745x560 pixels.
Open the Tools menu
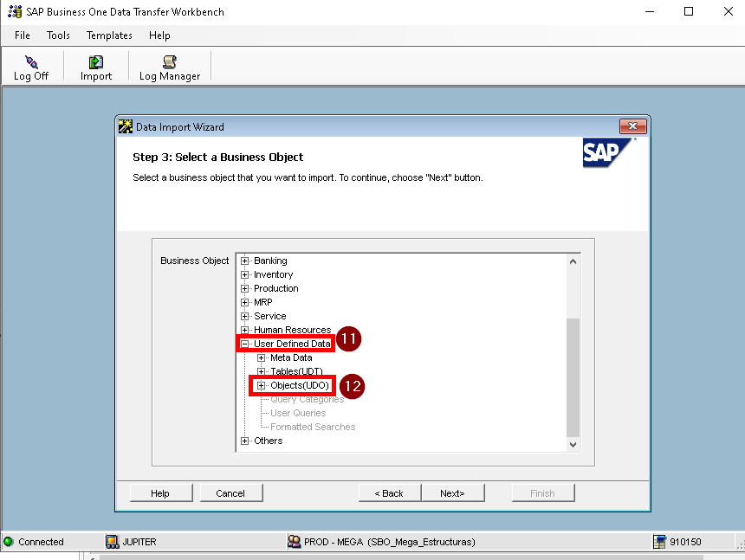pyautogui.click(x=58, y=35)
